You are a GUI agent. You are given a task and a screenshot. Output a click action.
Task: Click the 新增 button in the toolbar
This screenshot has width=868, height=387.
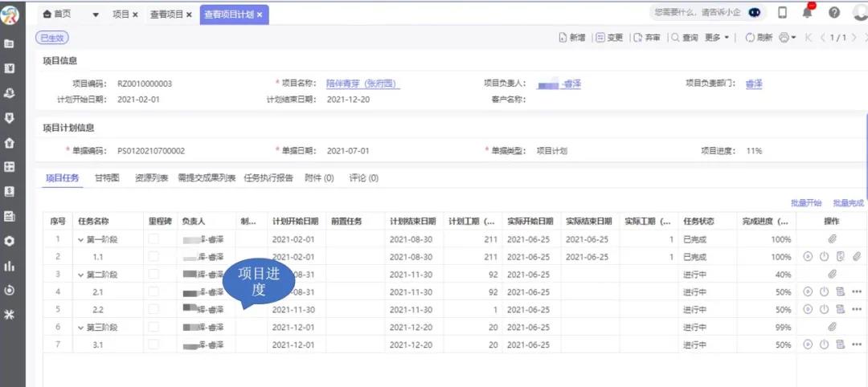tap(571, 38)
